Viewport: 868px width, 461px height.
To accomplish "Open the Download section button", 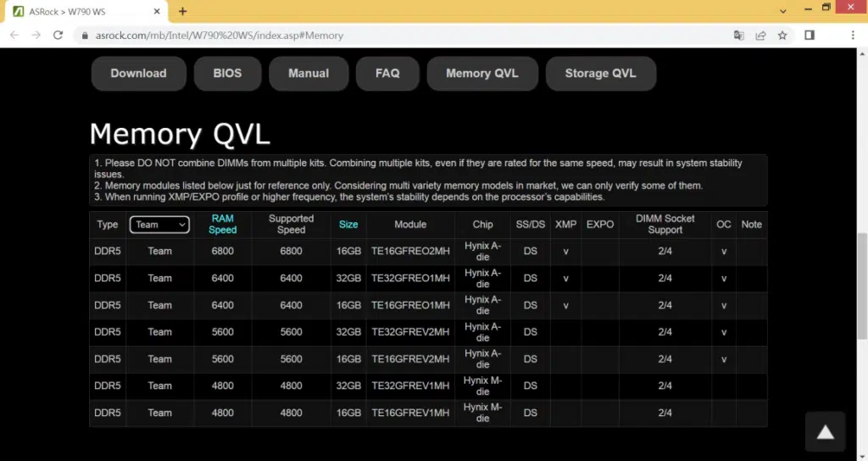I will click(138, 74).
